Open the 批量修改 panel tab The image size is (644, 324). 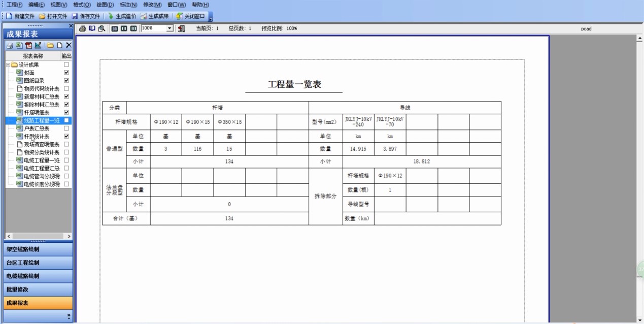tap(38, 289)
